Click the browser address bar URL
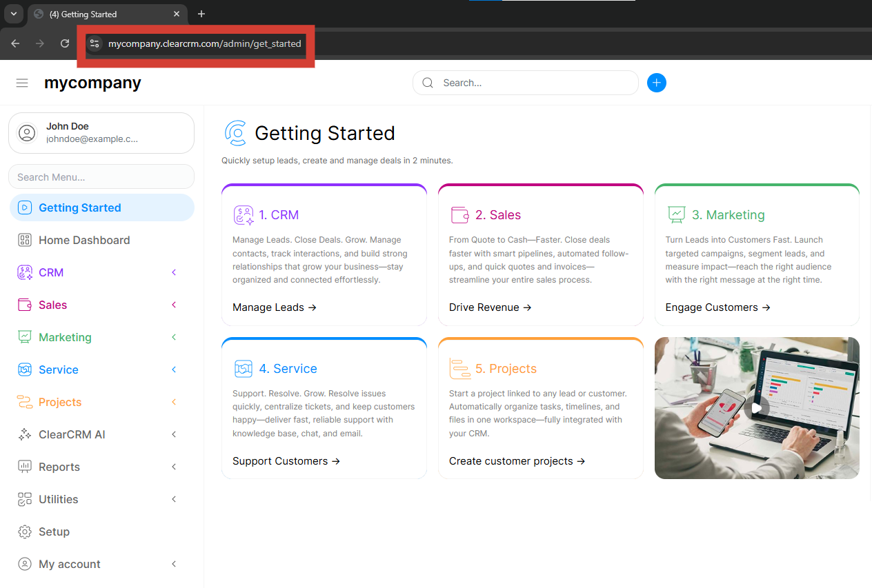The image size is (872, 588). point(204,43)
